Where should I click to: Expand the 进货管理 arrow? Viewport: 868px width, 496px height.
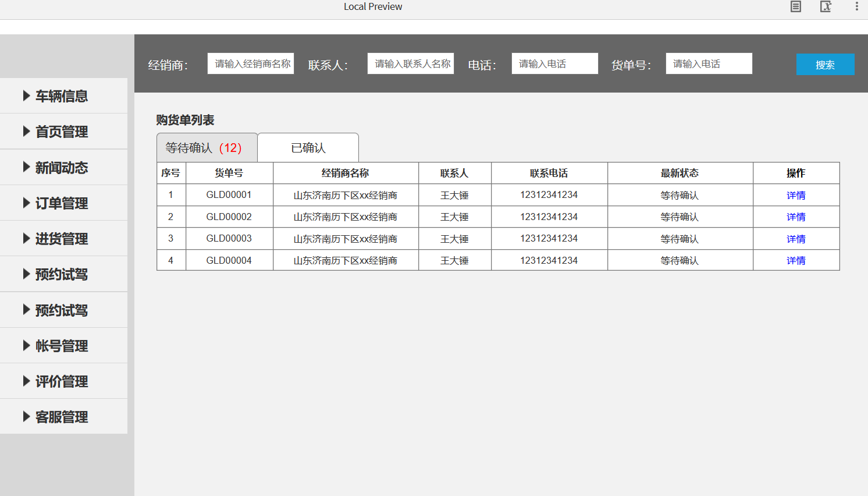tap(26, 238)
